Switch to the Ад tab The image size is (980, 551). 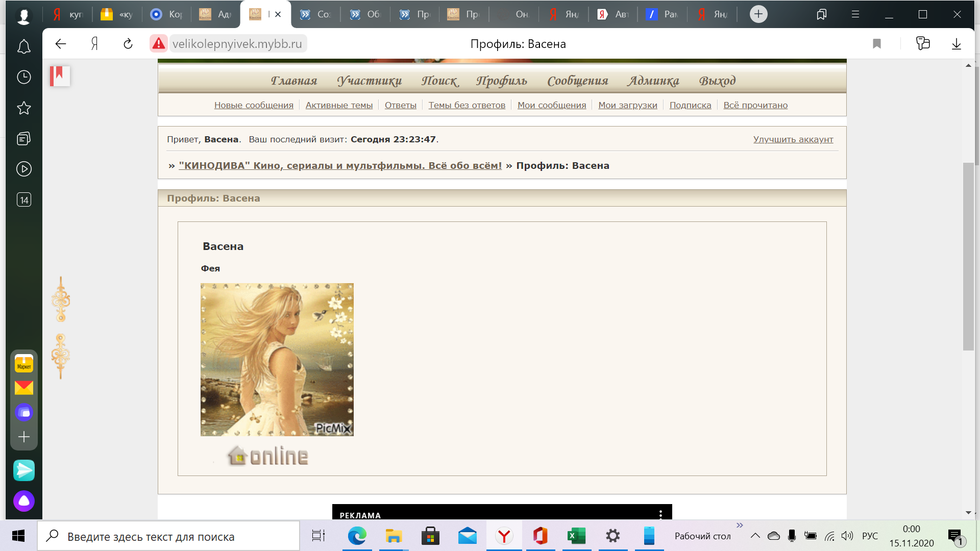click(x=215, y=14)
